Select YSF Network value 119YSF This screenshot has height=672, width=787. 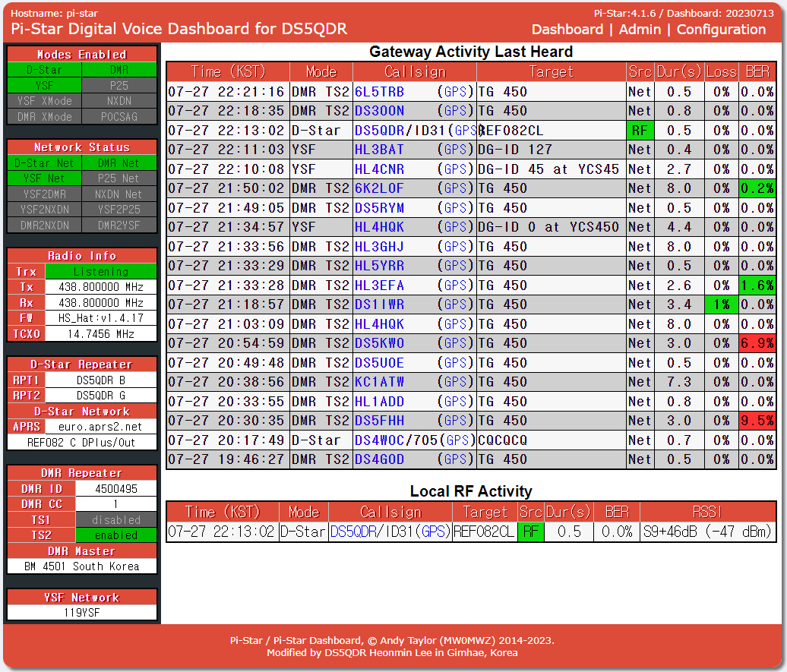[x=82, y=612]
